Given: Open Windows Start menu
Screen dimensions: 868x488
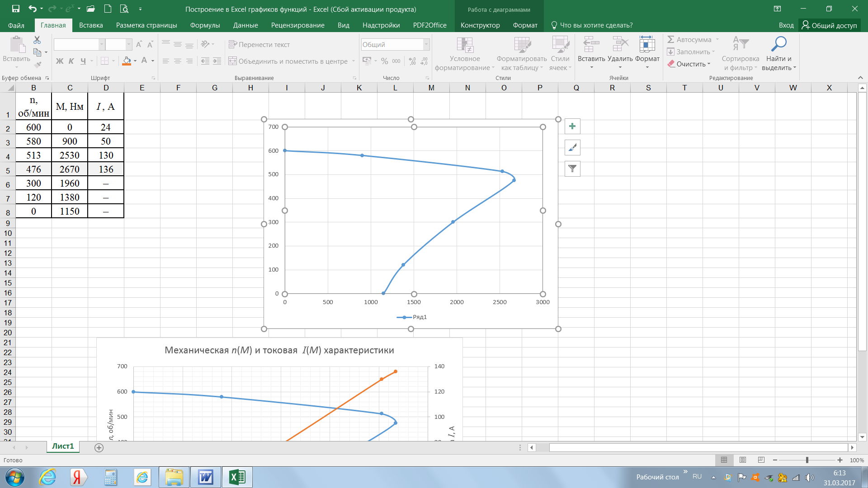Looking at the screenshot, I should 14,477.
